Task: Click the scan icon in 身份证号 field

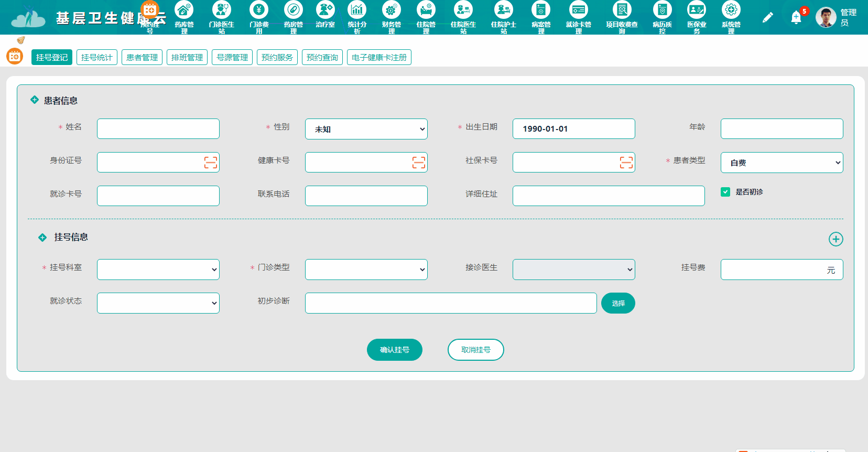Action: pyautogui.click(x=211, y=163)
